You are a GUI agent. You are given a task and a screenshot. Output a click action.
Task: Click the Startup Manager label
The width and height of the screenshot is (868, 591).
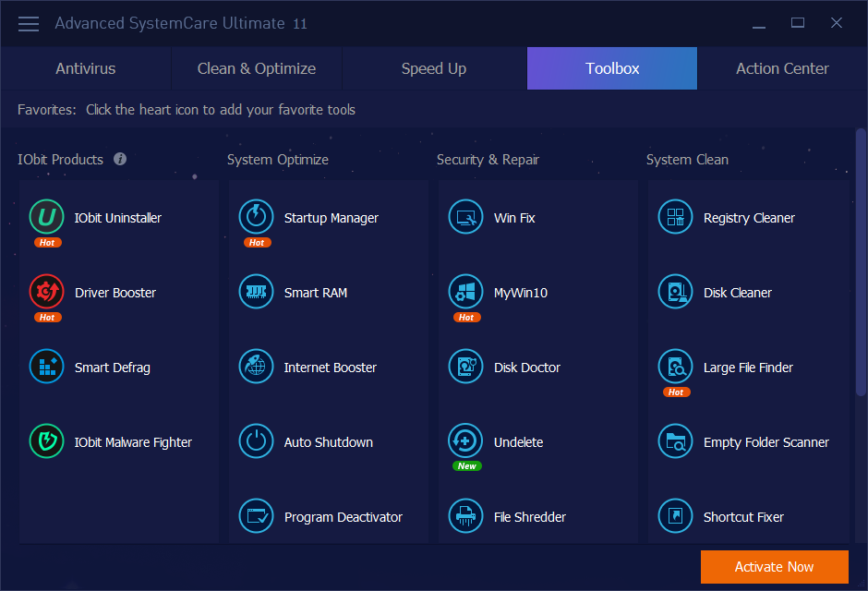point(331,219)
